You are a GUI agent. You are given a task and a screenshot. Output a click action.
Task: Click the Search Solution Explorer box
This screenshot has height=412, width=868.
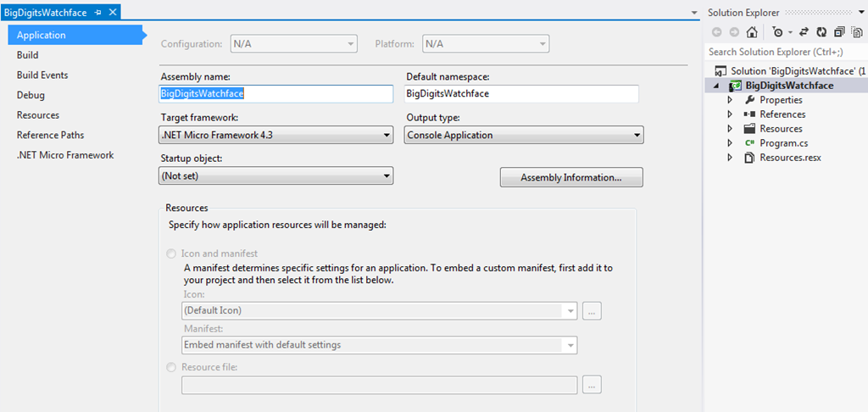(785, 52)
